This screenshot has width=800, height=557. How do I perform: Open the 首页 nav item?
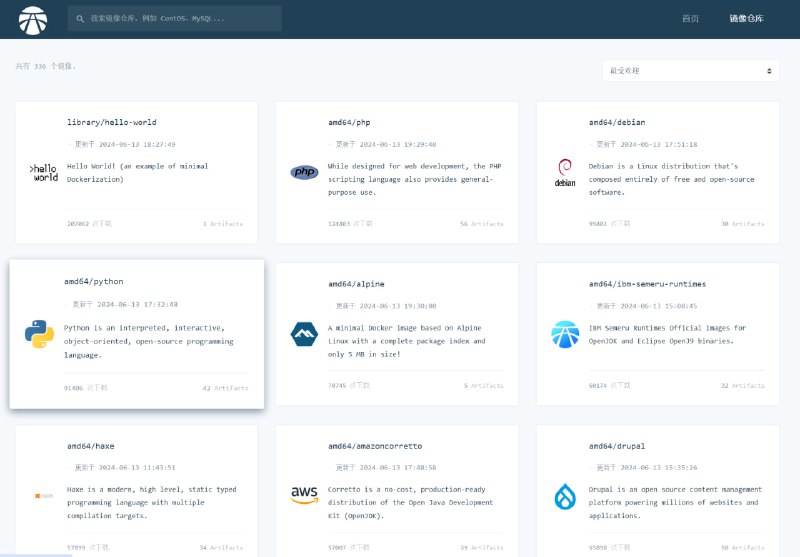[690, 18]
